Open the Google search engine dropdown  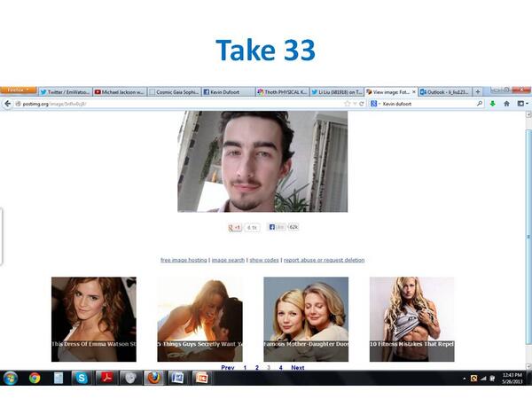coord(375,104)
